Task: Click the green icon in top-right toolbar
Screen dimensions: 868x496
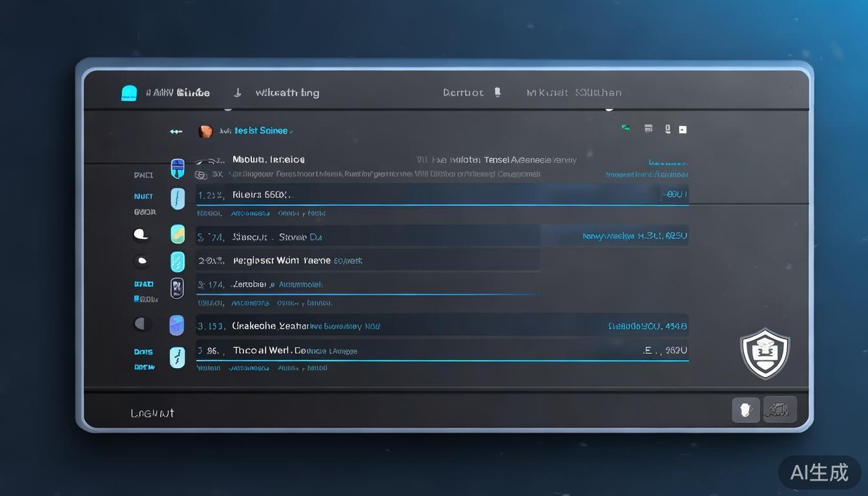Action: tap(625, 128)
